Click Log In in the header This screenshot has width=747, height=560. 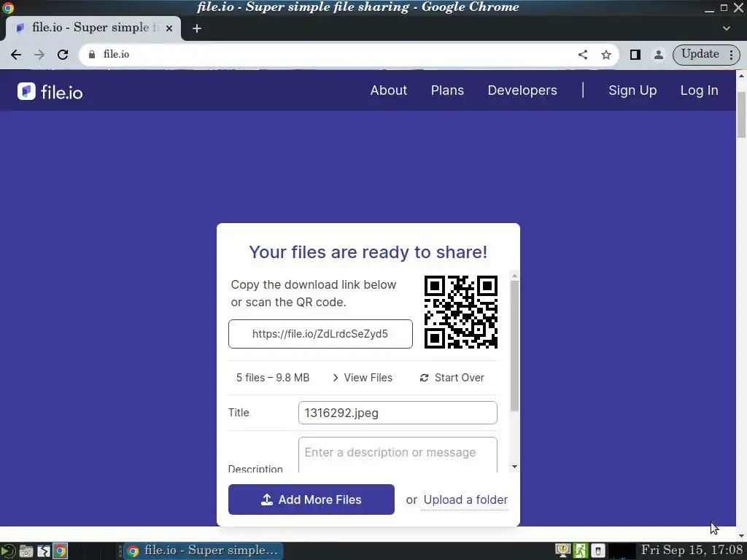(699, 90)
